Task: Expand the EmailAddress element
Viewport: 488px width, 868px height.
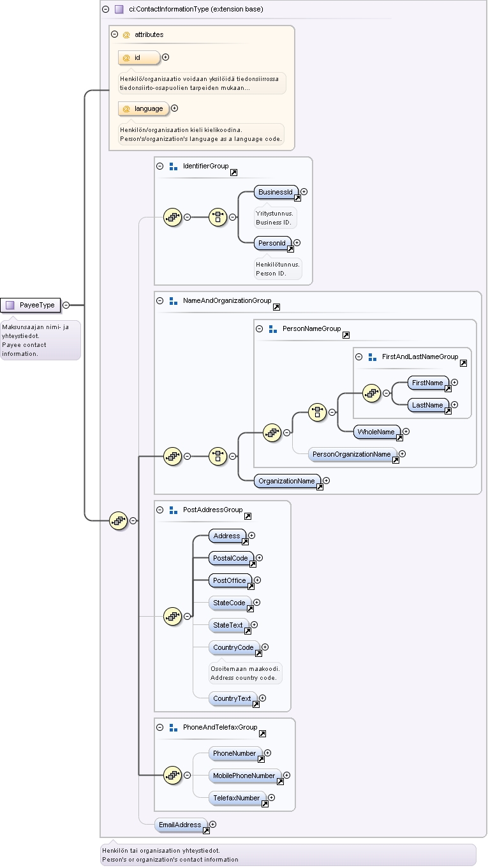Action: [x=213, y=825]
